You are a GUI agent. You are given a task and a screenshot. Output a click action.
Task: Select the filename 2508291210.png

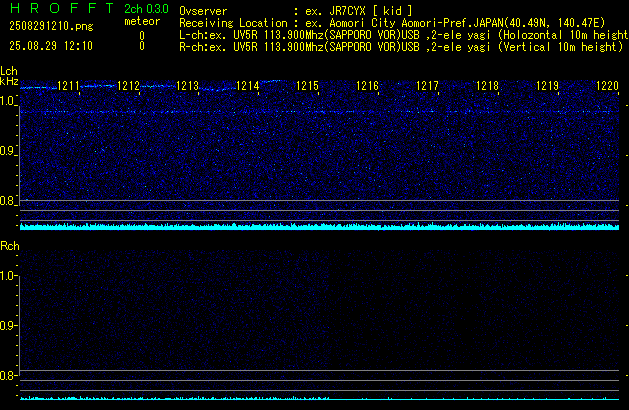coord(51,26)
